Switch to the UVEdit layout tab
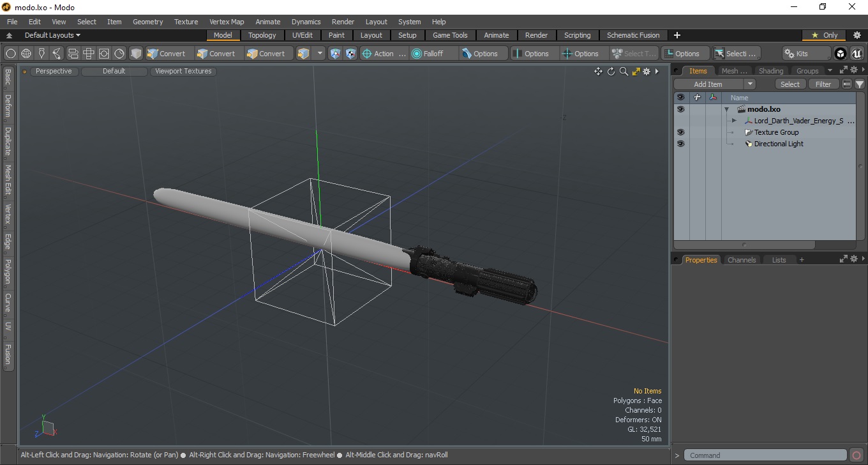The height and width of the screenshot is (465, 868). (x=303, y=35)
